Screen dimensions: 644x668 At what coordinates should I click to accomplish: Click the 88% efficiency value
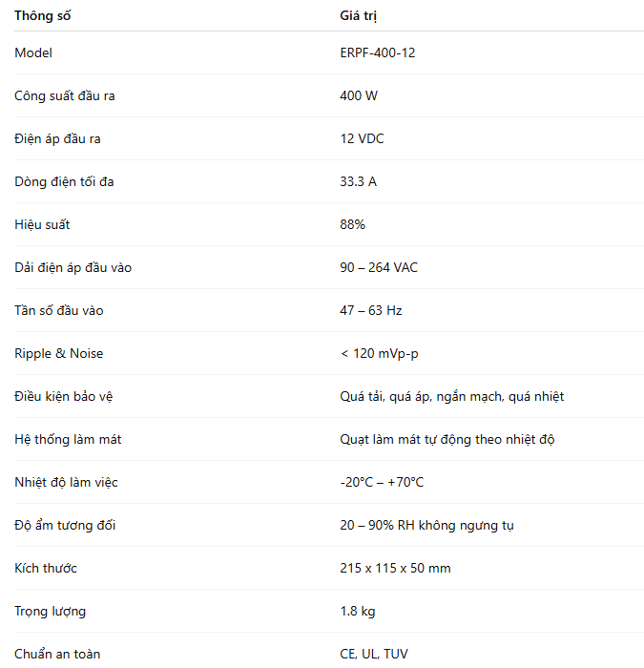(352, 224)
